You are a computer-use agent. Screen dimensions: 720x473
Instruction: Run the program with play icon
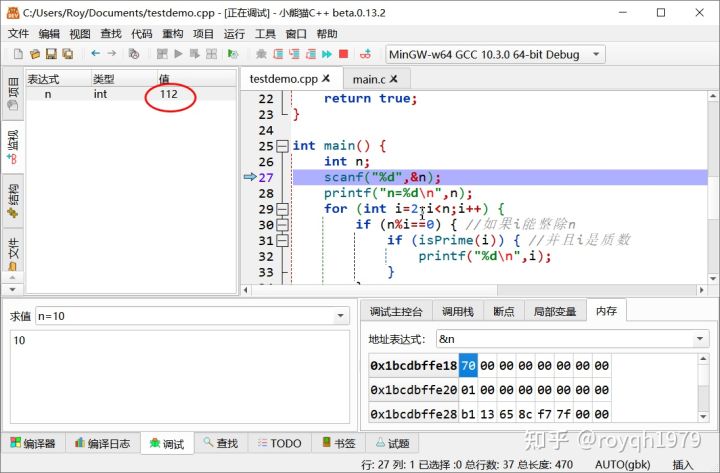(179, 54)
